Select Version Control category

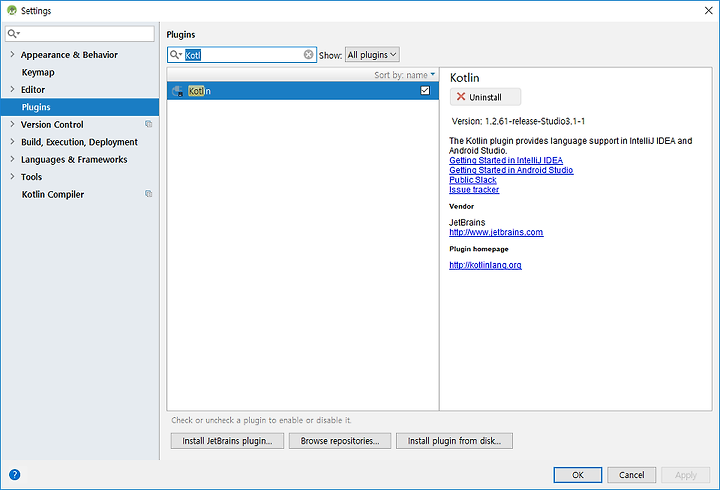tap(52, 124)
